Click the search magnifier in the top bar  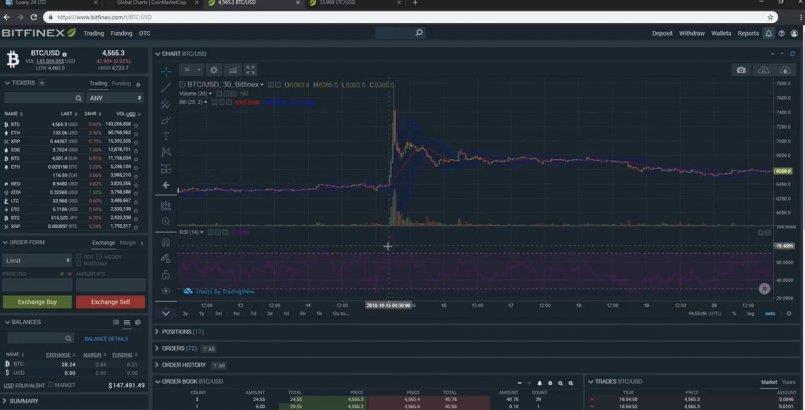(x=419, y=33)
